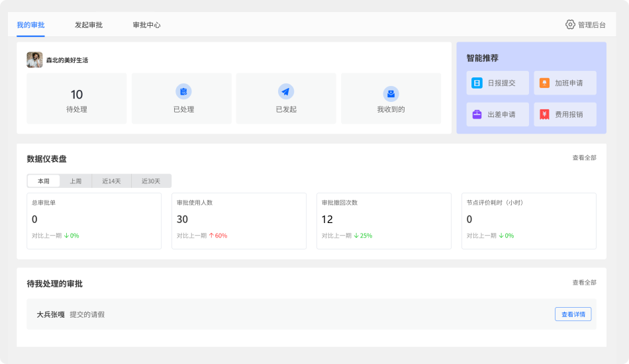
Task: Click 查看全部 in the 数据仪表盘 section
Action: 584,158
